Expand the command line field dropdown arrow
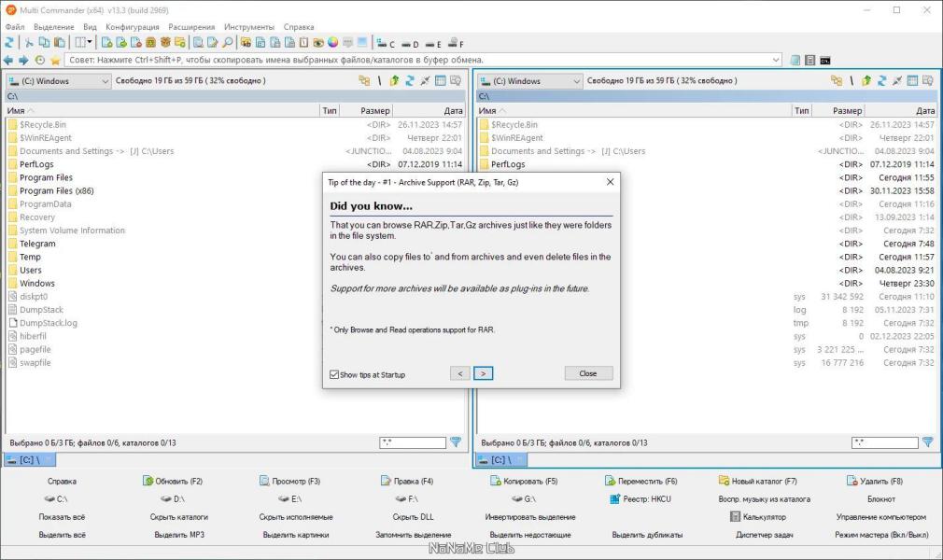943x560 pixels. pos(776,60)
